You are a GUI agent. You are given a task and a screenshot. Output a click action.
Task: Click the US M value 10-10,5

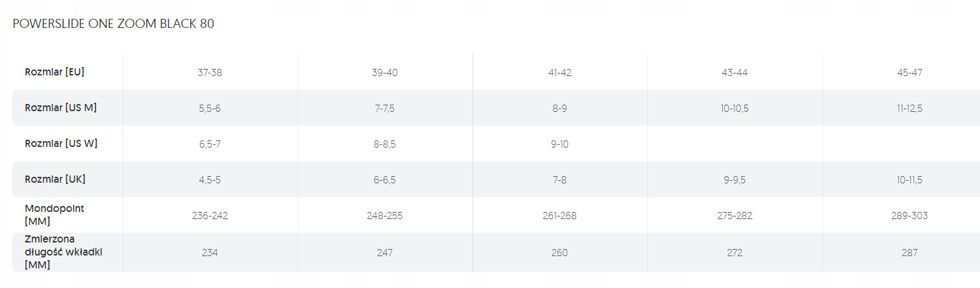735,109
